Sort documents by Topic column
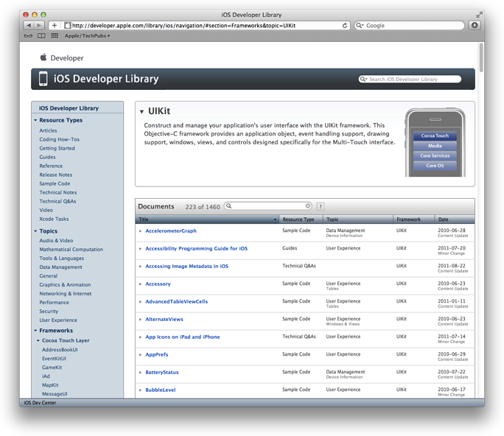 point(358,219)
